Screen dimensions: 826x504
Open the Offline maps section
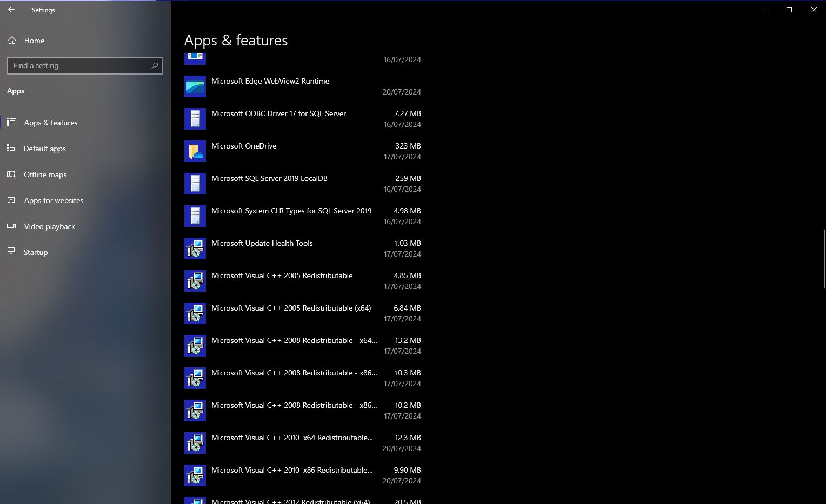click(x=45, y=174)
